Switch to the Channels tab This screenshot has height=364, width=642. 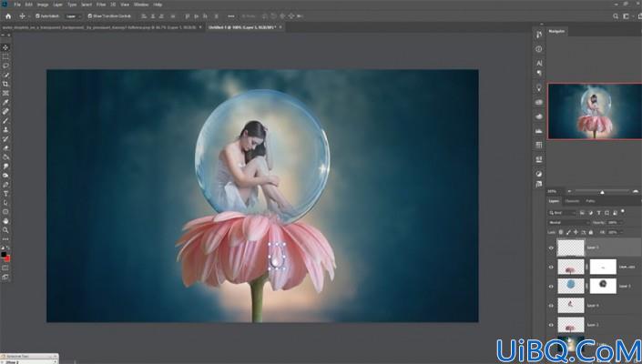click(572, 201)
